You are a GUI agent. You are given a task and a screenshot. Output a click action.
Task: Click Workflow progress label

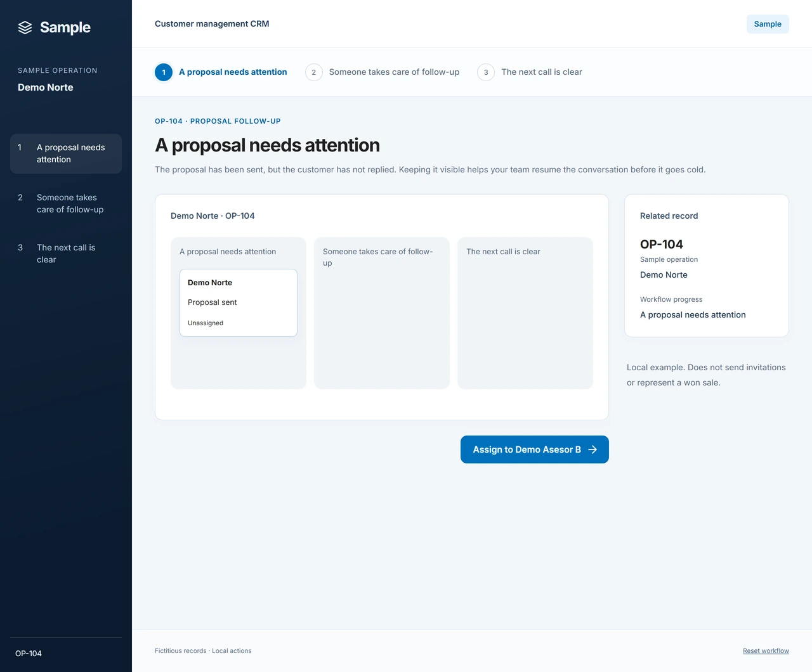(671, 299)
